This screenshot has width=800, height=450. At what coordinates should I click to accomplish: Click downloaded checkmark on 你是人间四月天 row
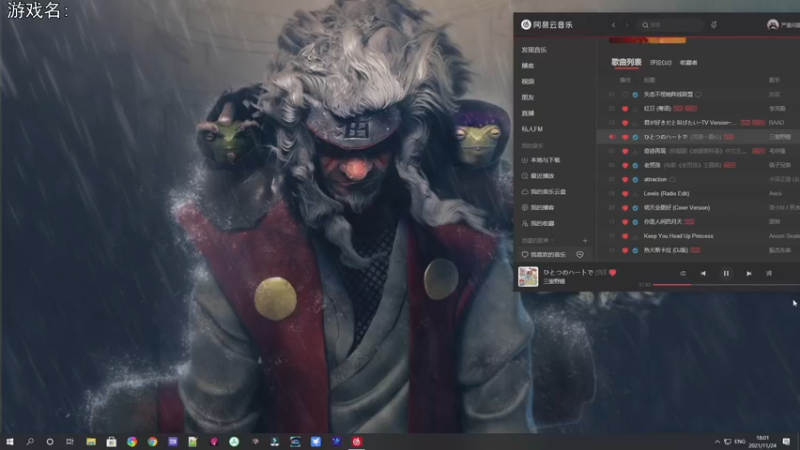[x=635, y=222]
